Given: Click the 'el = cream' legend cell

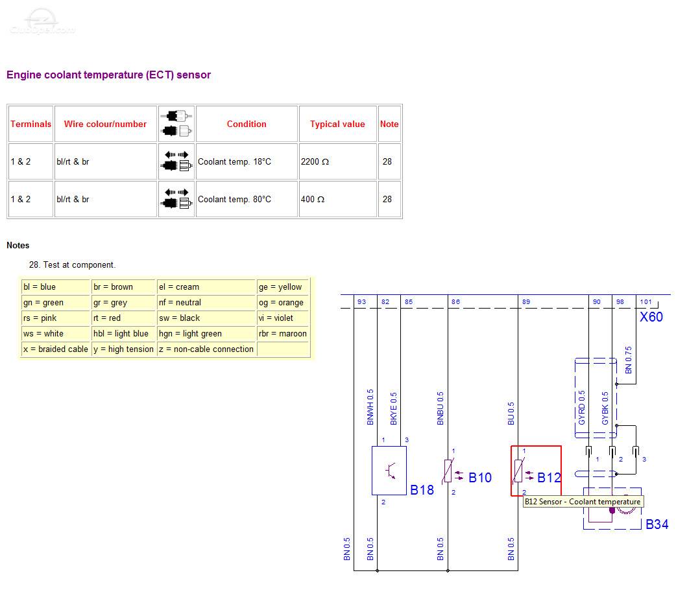Looking at the screenshot, I should click(x=206, y=287).
